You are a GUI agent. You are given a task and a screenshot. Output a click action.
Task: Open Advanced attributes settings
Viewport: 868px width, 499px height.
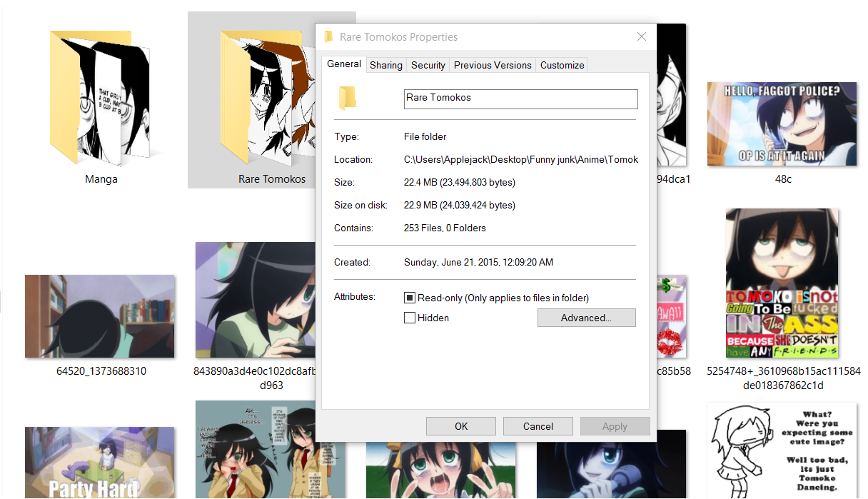(586, 318)
